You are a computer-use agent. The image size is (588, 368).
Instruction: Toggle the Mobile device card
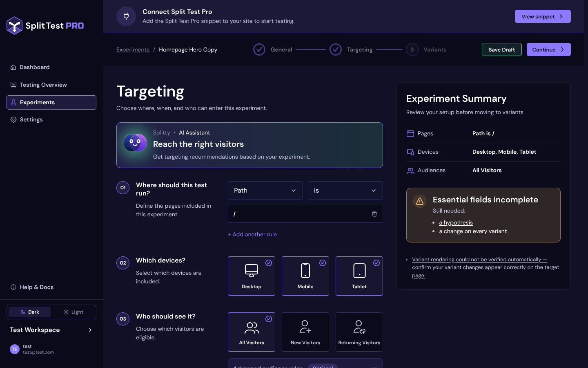pyautogui.click(x=305, y=276)
